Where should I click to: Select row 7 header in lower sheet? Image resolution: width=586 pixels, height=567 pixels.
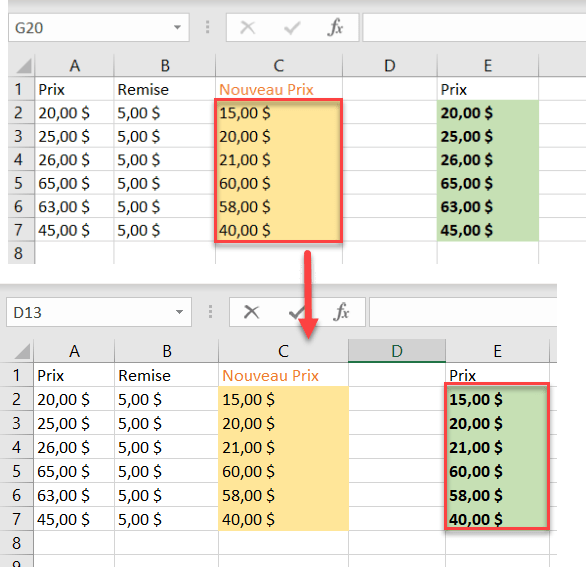click(16, 519)
